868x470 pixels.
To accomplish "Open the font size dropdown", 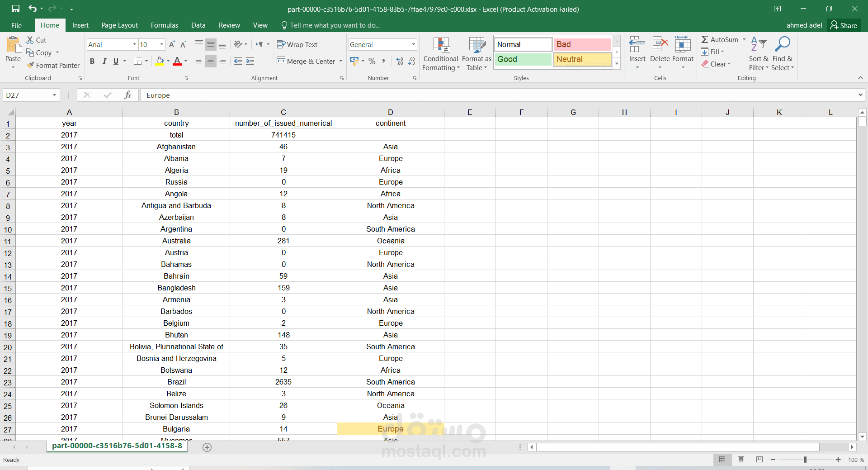I will pyautogui.click(x=161, y=44).
